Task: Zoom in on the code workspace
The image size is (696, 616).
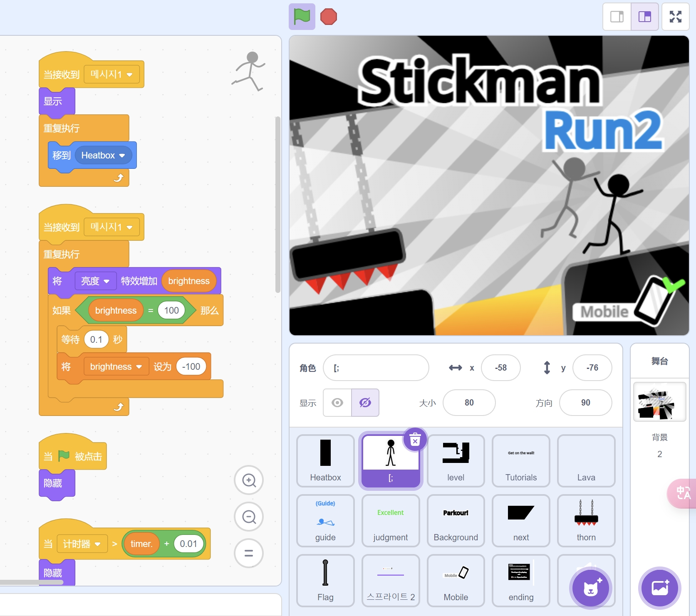Action: click(x=249, y=480)
